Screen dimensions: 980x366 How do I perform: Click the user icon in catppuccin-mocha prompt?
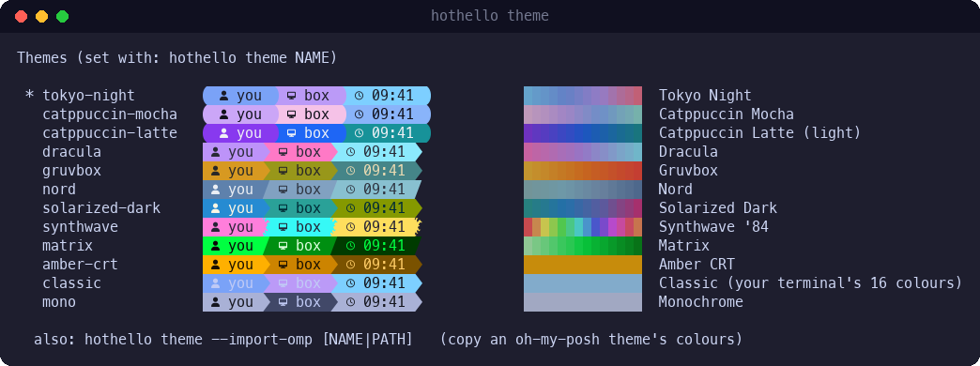[x=223, y=114]
